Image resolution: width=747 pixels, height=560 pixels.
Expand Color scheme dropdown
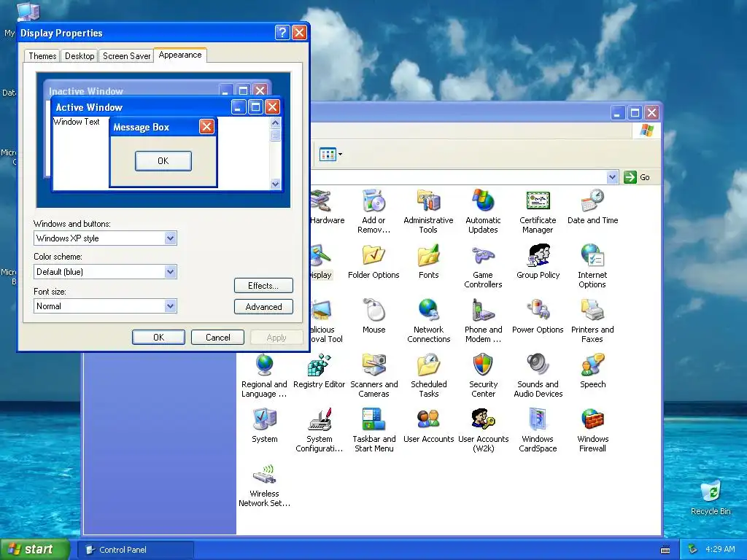170,272
